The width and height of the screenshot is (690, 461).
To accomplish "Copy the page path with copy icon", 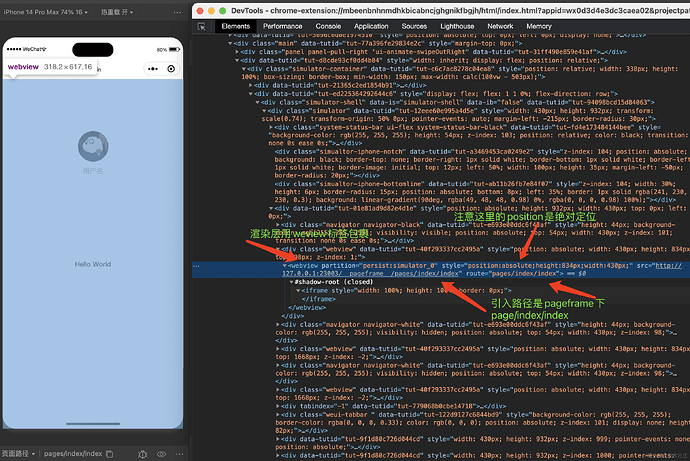I will (x=110, y=454).
